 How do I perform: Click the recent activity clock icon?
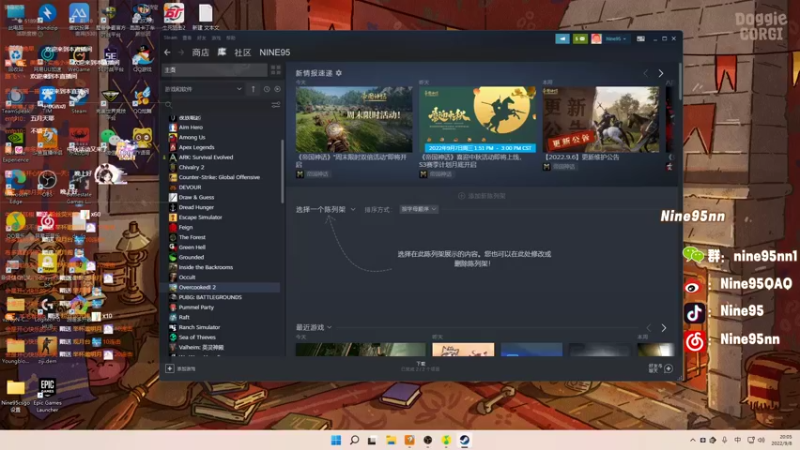266,89
